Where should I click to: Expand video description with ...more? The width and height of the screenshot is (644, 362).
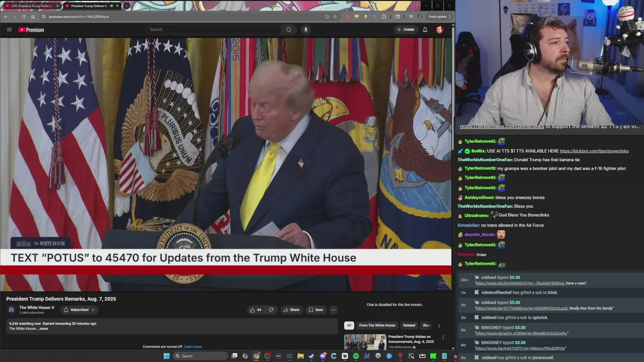(44, 329)
